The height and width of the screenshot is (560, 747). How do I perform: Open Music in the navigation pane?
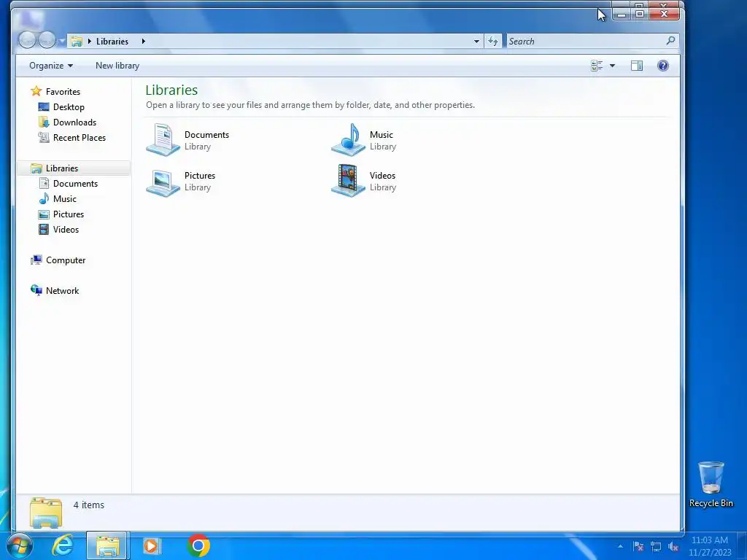[x=58, y=198]
